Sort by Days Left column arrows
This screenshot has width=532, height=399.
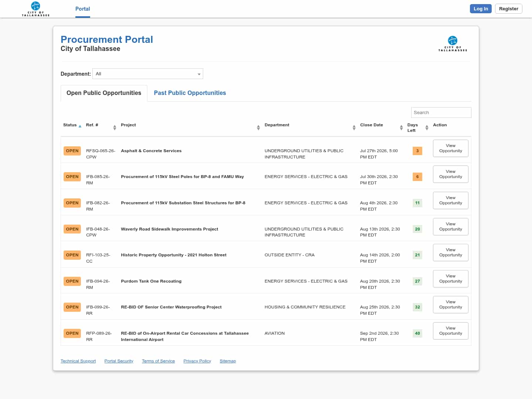pos(427,127)
